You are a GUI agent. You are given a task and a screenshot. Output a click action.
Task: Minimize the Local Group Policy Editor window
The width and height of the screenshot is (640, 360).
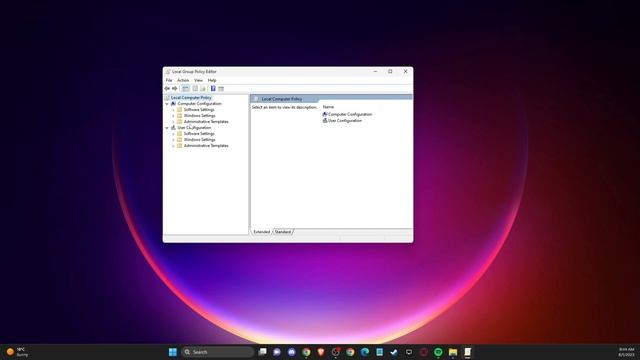click(375, 71)
